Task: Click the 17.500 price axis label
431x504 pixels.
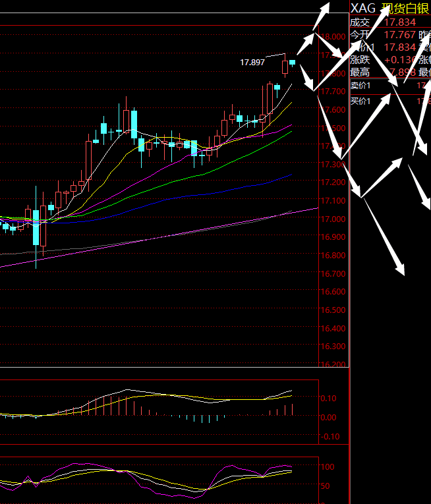Action: tap(333, 128)
